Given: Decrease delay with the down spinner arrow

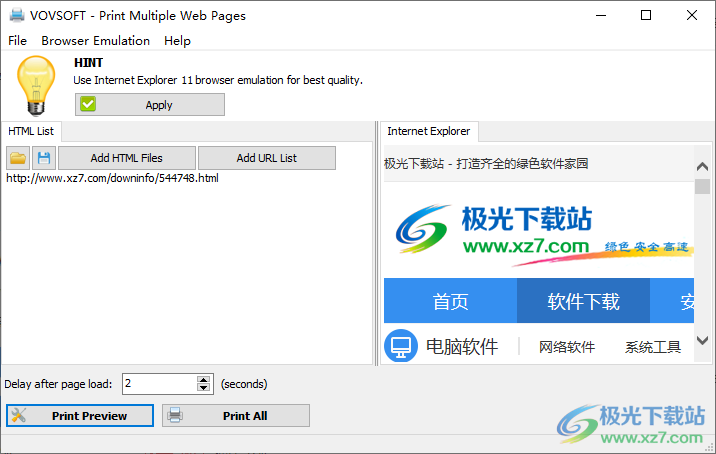Looking at the screenshot, I should (203, 388).
